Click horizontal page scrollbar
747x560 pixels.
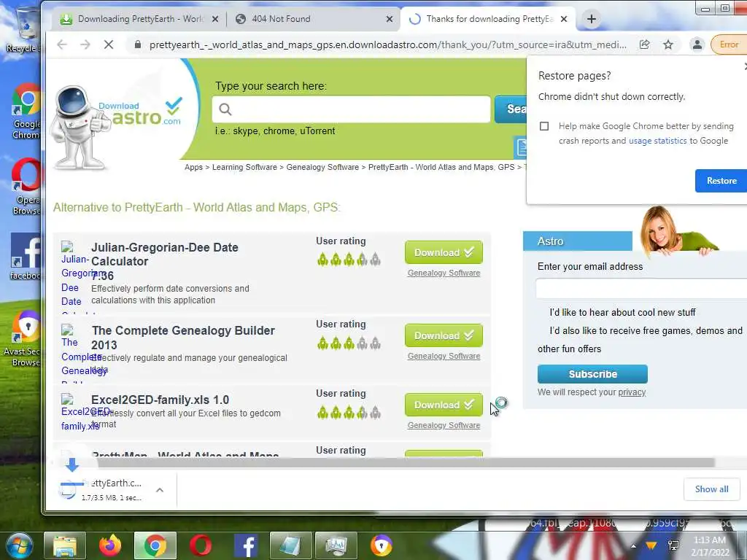pyautogui.click(x=405, y=462)
